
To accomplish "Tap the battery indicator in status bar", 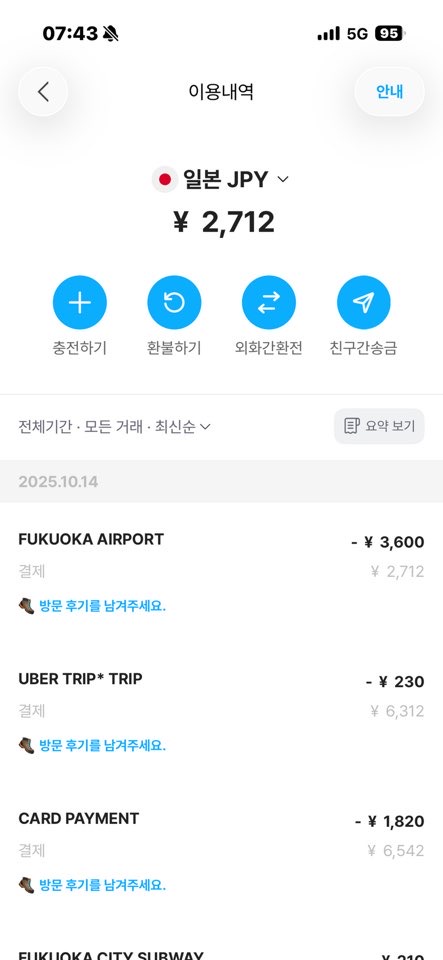I will click(390, 34).
